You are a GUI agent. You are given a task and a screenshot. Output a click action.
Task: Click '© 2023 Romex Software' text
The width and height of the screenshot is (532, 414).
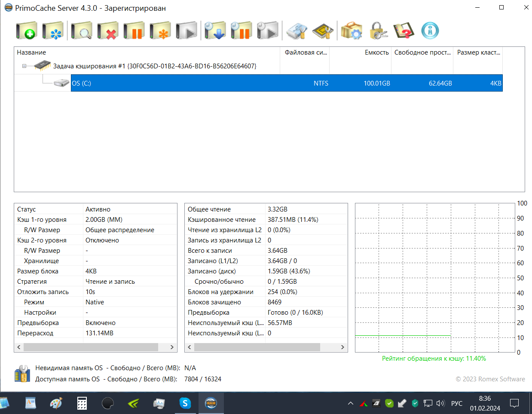pyautogui.click(x=490, y=379)
